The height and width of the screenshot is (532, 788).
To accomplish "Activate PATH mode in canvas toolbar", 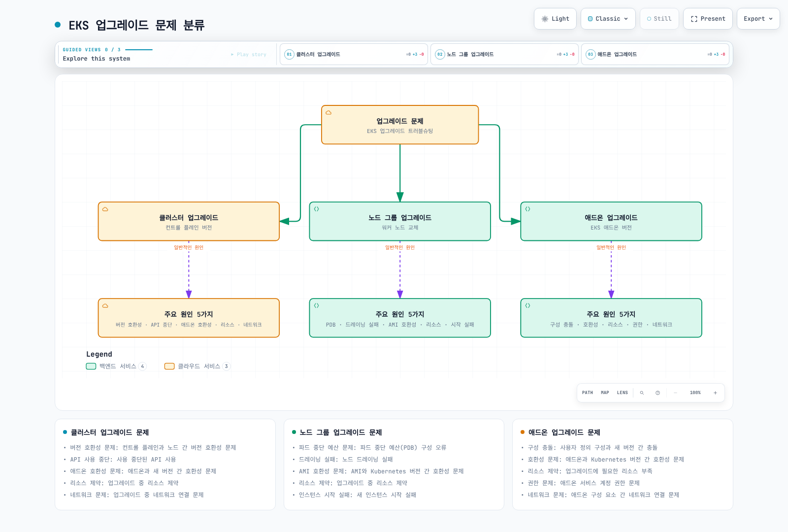I will click(x=588, y=393).
